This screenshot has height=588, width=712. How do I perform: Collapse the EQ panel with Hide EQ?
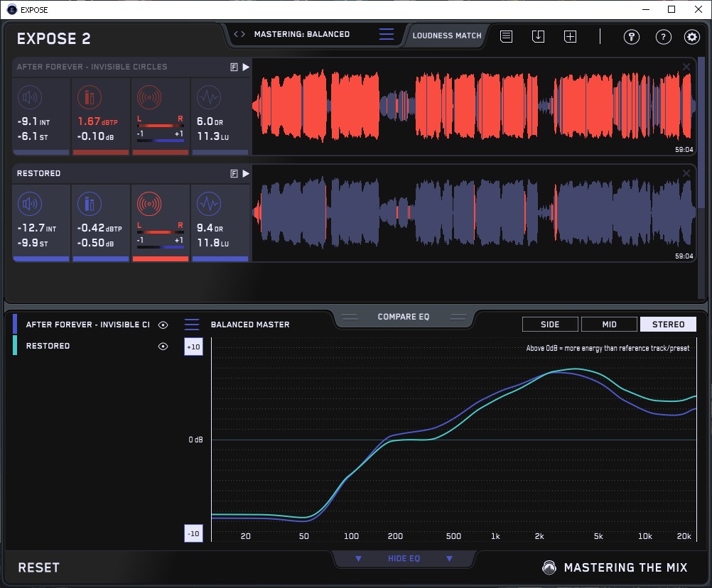click(404, 559)
